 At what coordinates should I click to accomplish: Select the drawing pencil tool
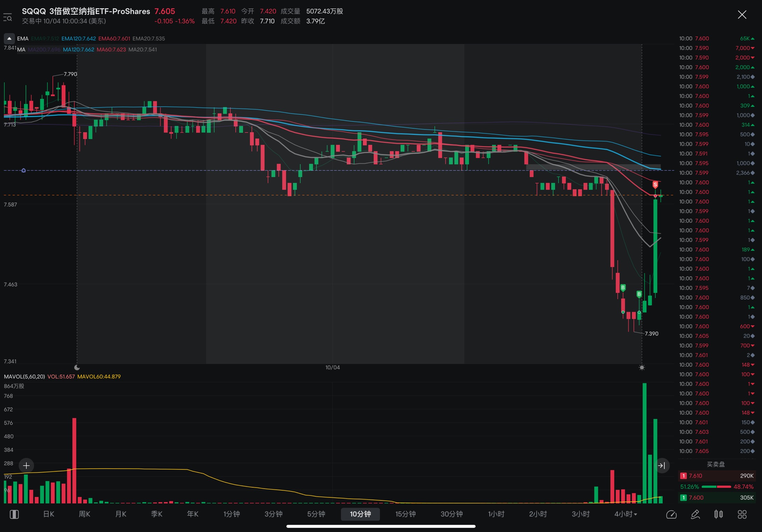coord(695,514)
